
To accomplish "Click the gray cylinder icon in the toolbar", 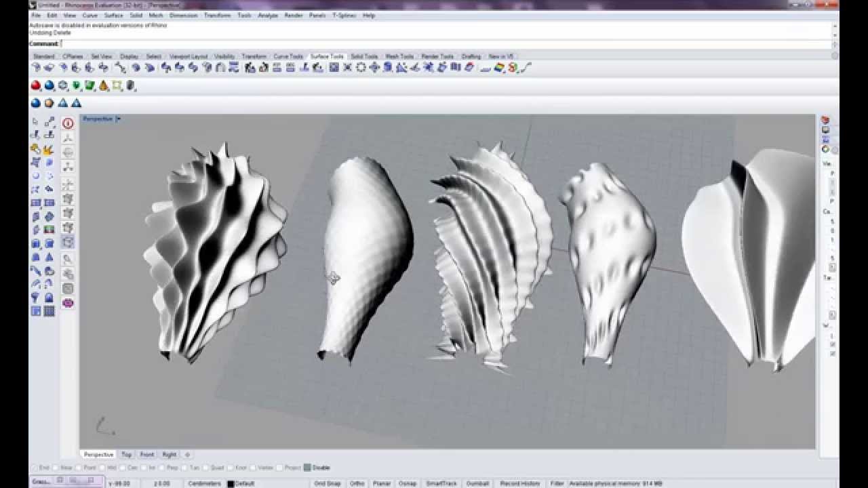I will pos(131,85).
